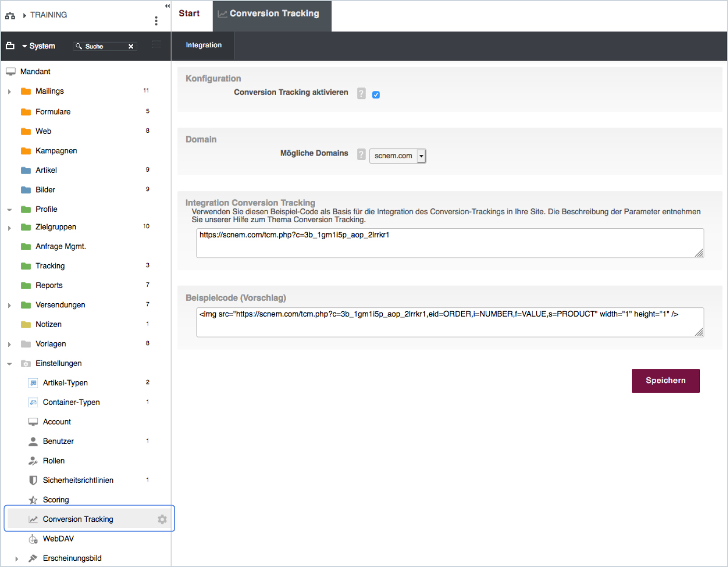The image size is (728, 567).
Task: Click the sidebar list menu icon
Action: 156,45
